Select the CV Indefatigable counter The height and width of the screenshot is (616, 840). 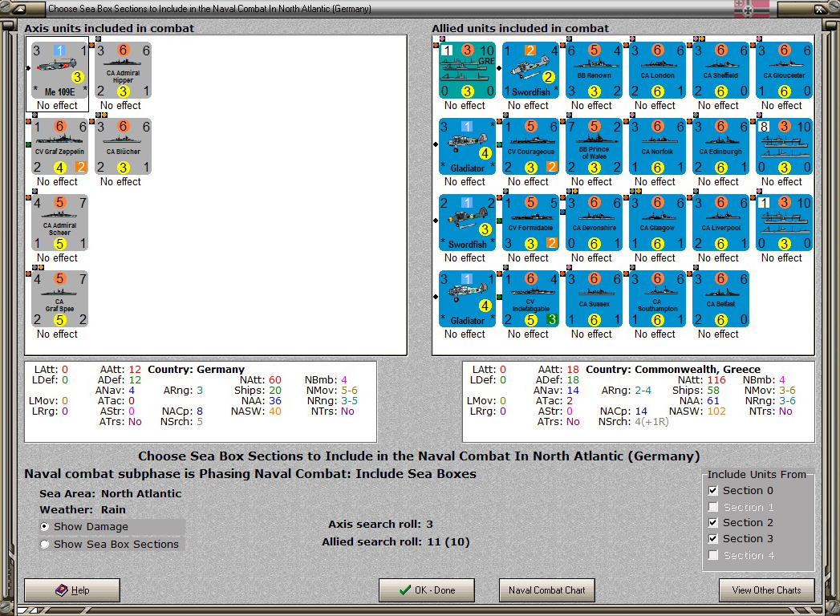530,299
